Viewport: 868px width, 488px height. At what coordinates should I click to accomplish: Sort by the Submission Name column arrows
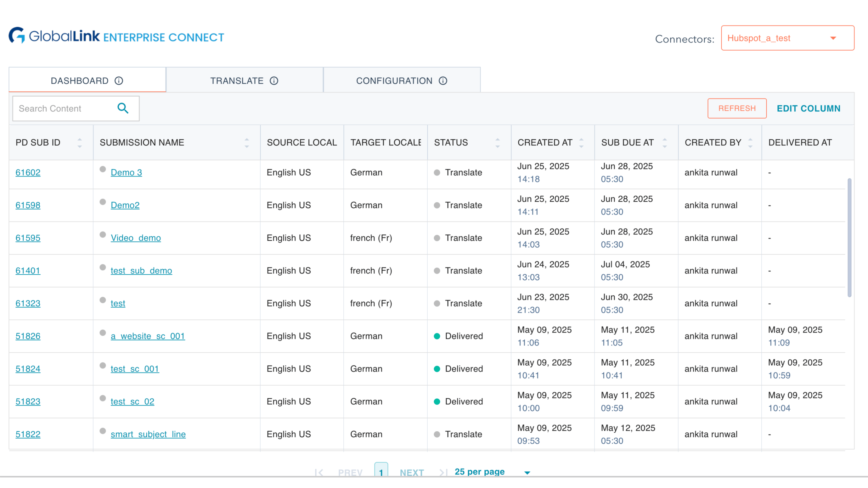point(247,143)
